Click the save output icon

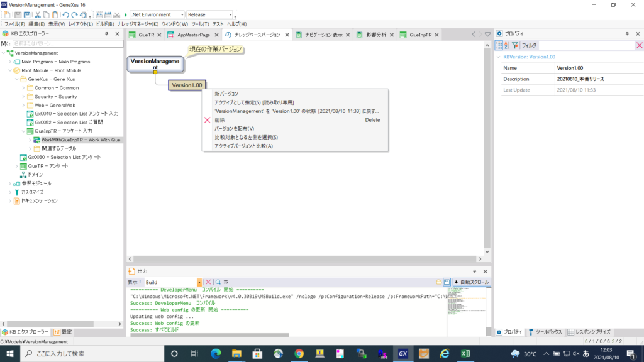click(x=447, y=282)
